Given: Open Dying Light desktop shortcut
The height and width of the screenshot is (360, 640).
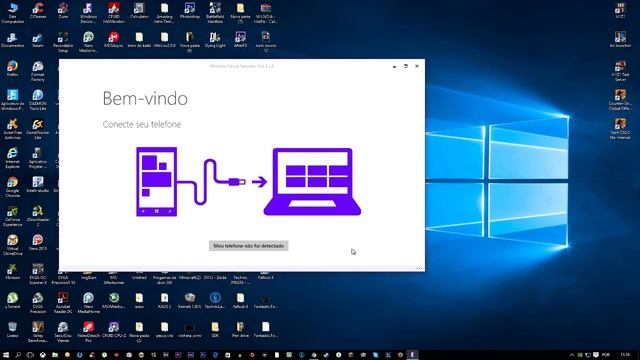Looking at the screenshot, I should [215, 41].
